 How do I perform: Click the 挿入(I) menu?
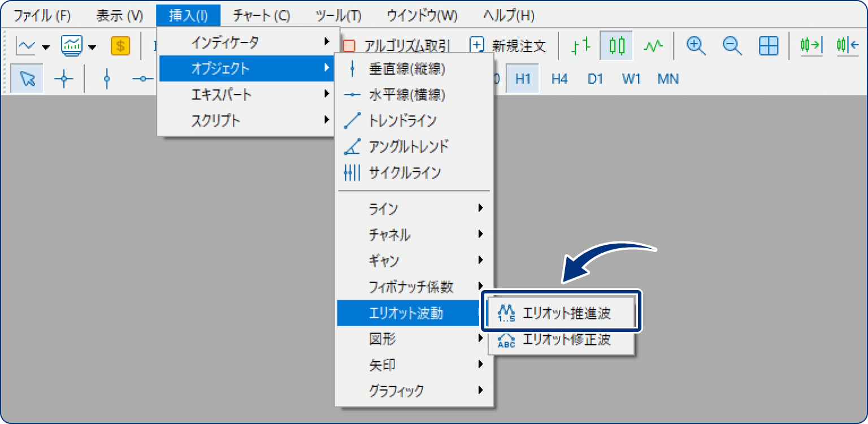tap(188, 16)
